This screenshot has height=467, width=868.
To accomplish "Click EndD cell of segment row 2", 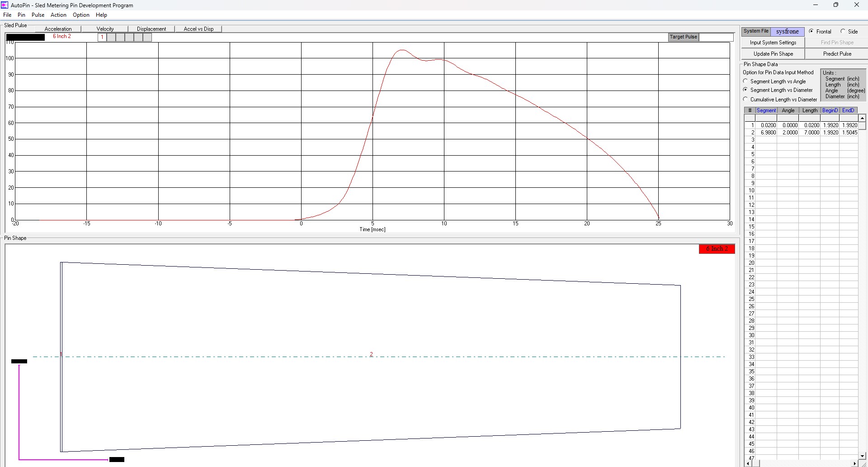I will click(849, 133).
